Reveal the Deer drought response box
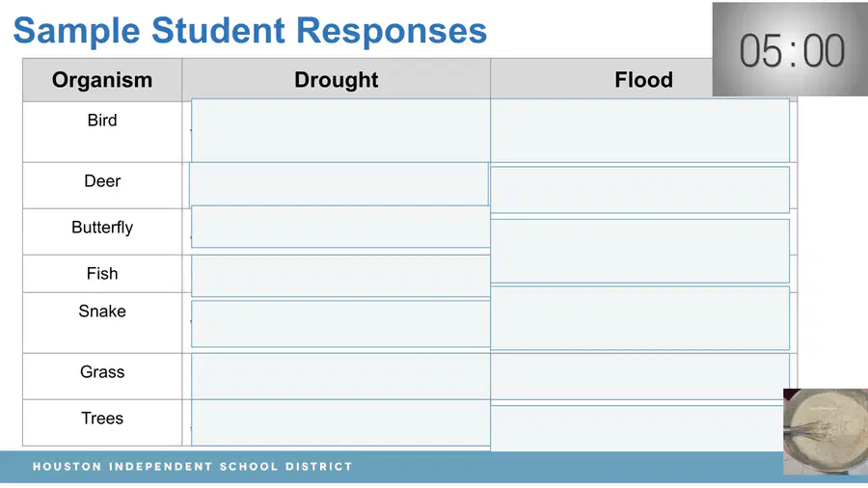Screen dimensions: 868x488 tap(339, 183)
